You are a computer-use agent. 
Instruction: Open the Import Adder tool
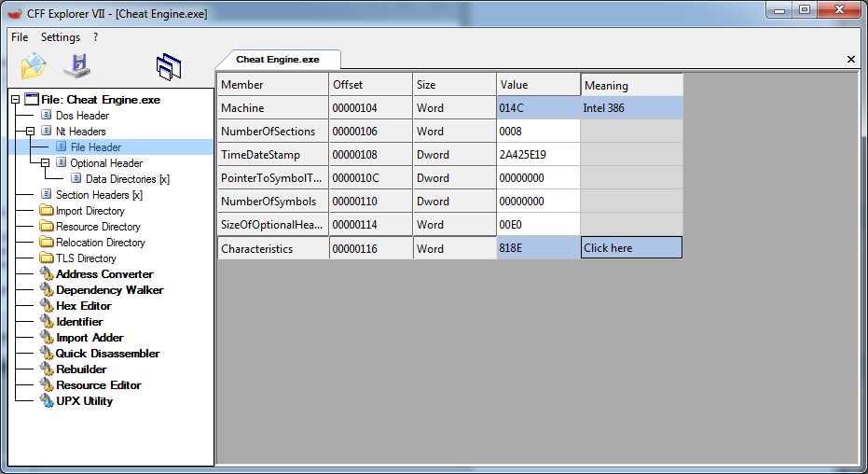(90, 337)
